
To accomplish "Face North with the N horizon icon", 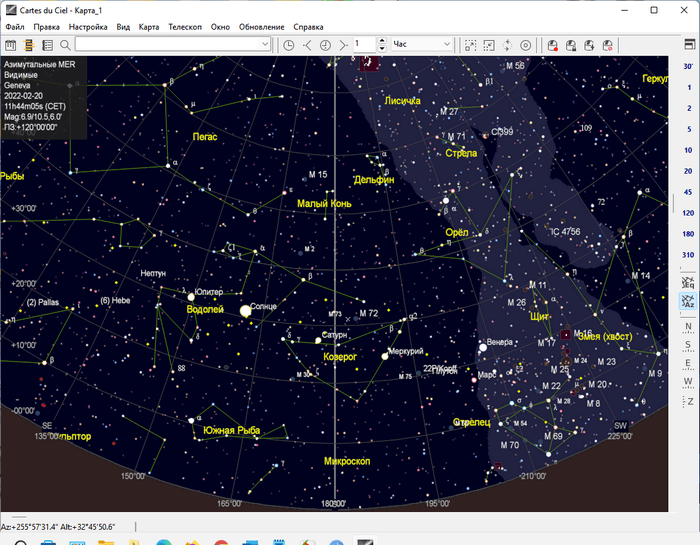I will click(x=688, y=327).
